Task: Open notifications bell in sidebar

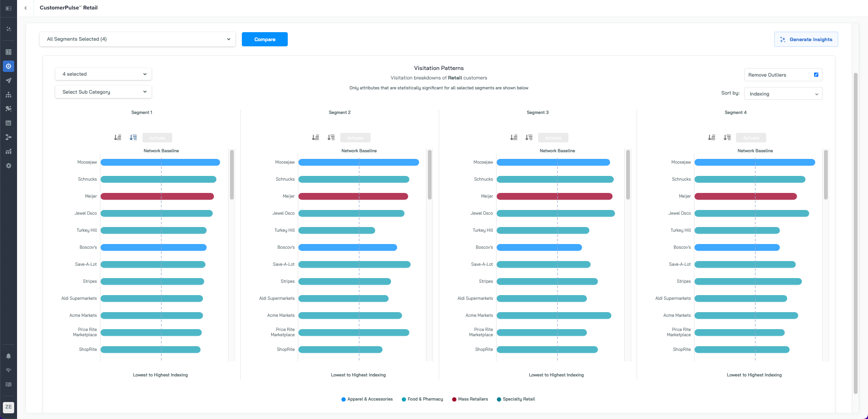Action: point(9,356)
